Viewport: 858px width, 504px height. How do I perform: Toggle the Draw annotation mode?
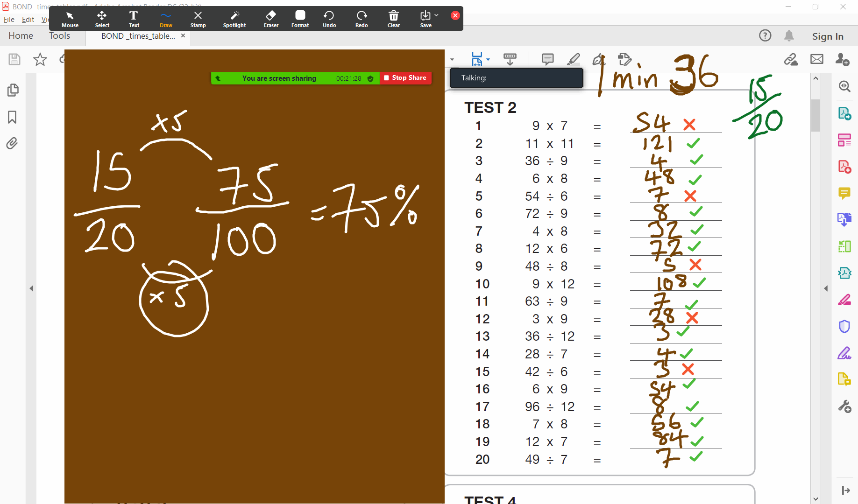point(166,19)
